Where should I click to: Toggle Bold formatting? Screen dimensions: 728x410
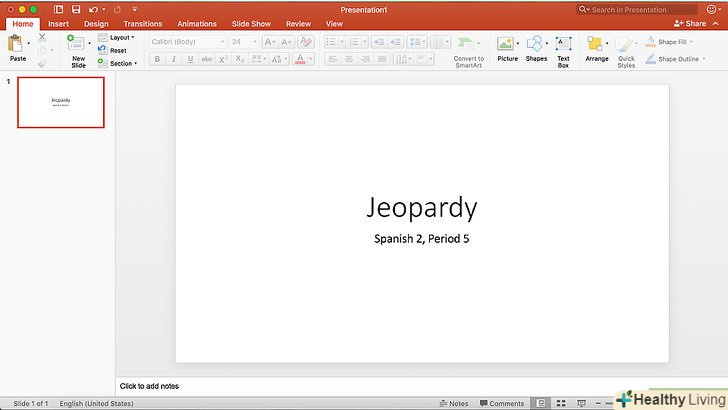[x=157, y=59]
